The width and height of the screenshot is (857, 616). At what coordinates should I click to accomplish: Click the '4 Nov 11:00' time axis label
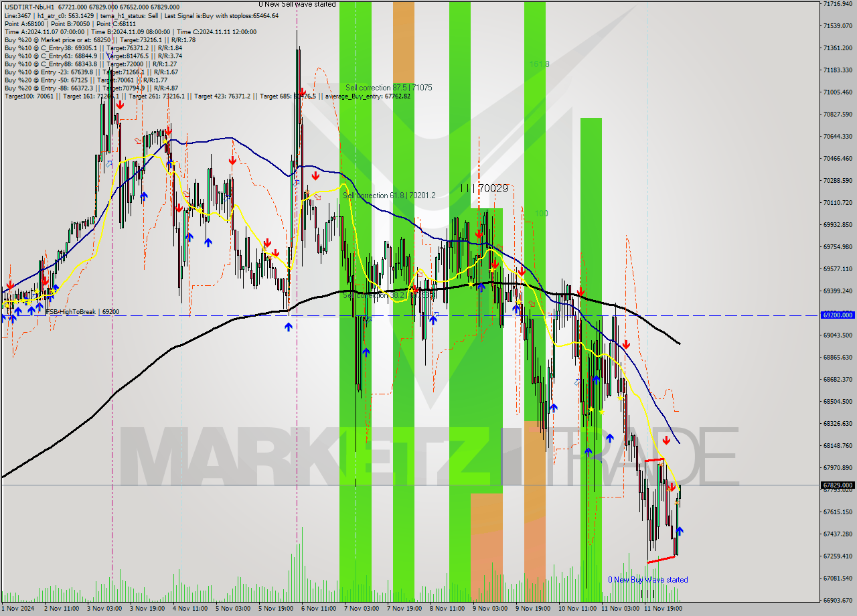click(189, 609)
